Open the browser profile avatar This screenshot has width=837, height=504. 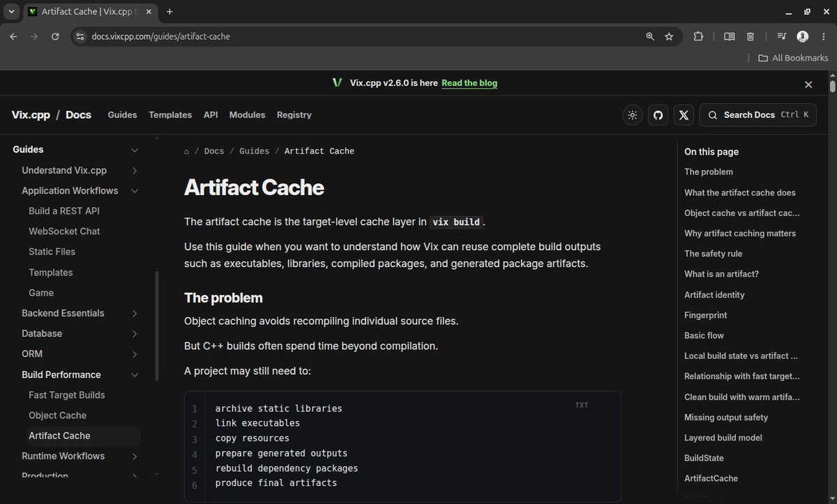pos(803,36)
